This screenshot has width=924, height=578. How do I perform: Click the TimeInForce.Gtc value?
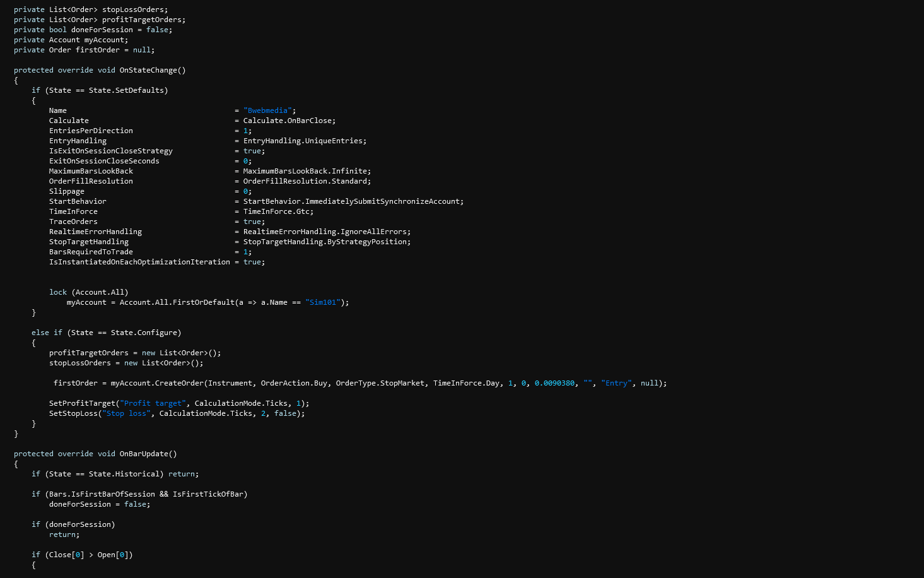coord(278,211)
